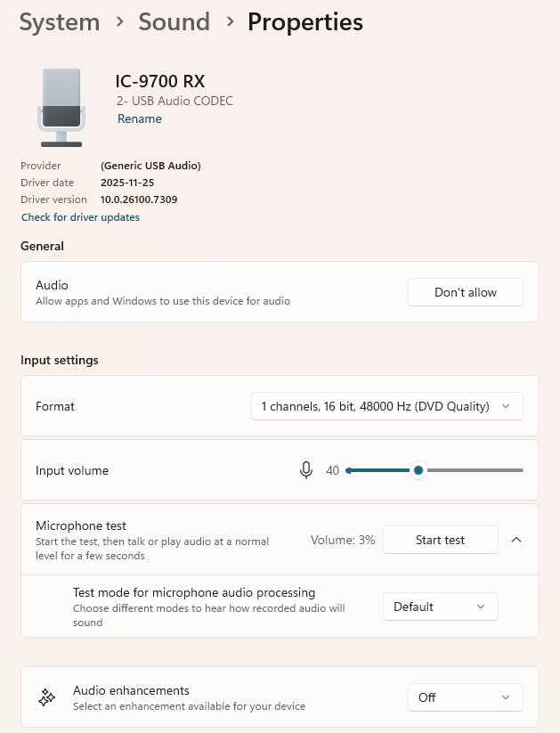
Task: Start the microphone test
Action: (440, 540)
